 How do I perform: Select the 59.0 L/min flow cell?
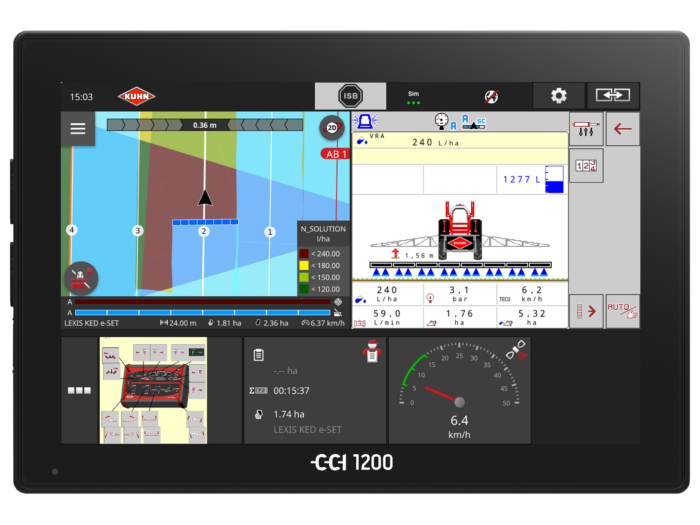click(x=387, y=317)
